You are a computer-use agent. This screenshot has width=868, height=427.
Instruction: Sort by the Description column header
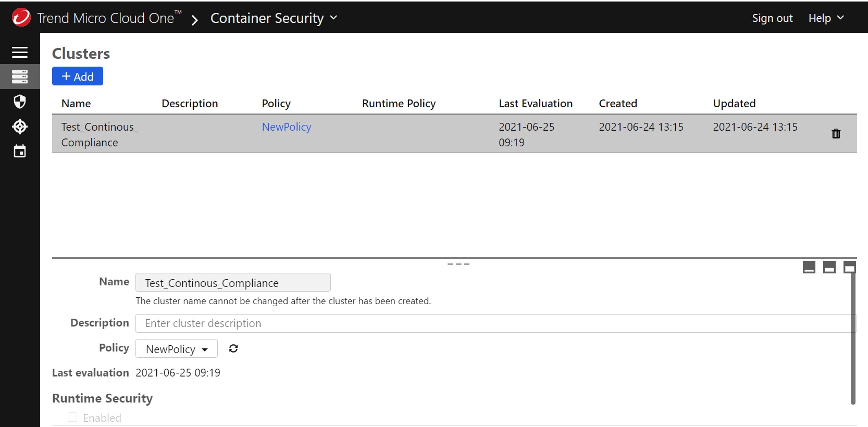click(190, 104)
